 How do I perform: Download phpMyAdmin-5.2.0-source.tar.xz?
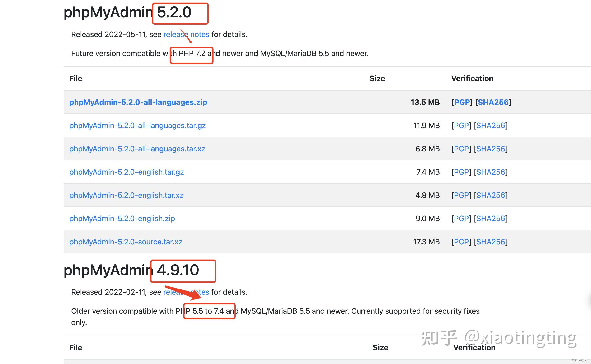125,242
